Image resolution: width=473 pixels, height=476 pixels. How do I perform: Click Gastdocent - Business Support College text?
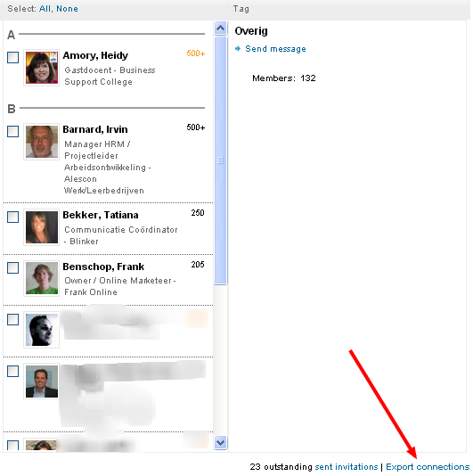click(x=110, y=76)
